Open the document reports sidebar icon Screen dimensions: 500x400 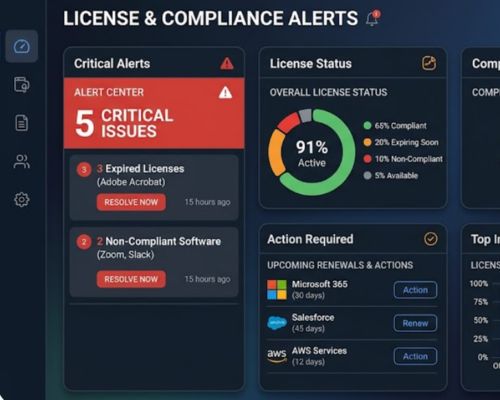pyautogui.click(x=22, y=123)
